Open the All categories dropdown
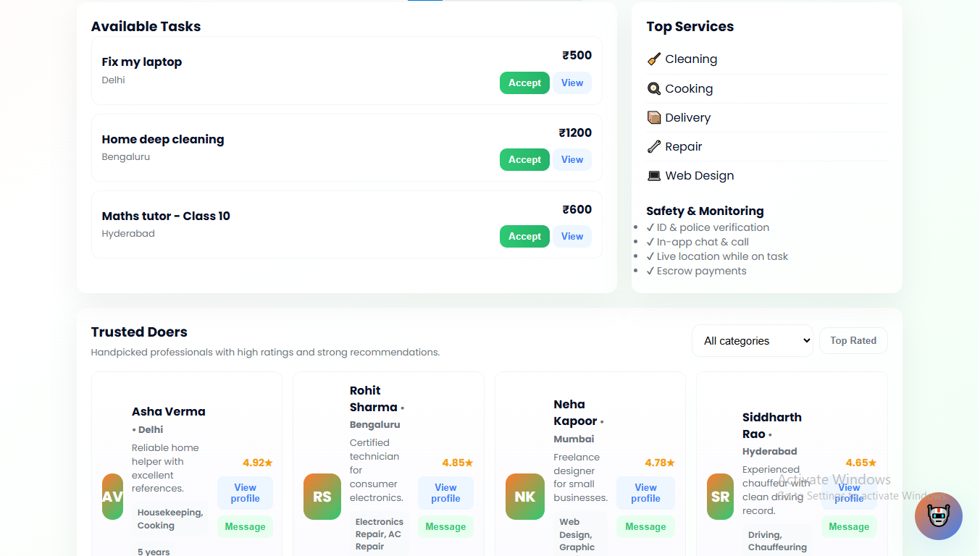The width and height of the screenshot is (980, 556). tap(752, 340)
